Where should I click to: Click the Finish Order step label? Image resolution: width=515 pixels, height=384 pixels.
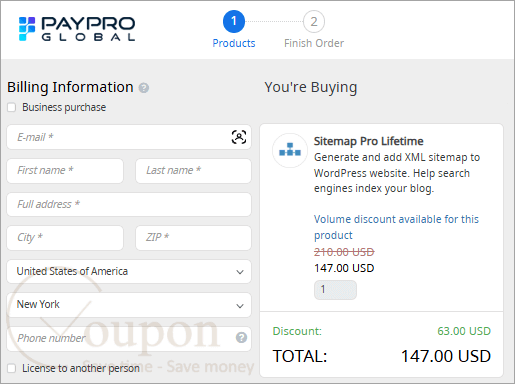point(314,43)
